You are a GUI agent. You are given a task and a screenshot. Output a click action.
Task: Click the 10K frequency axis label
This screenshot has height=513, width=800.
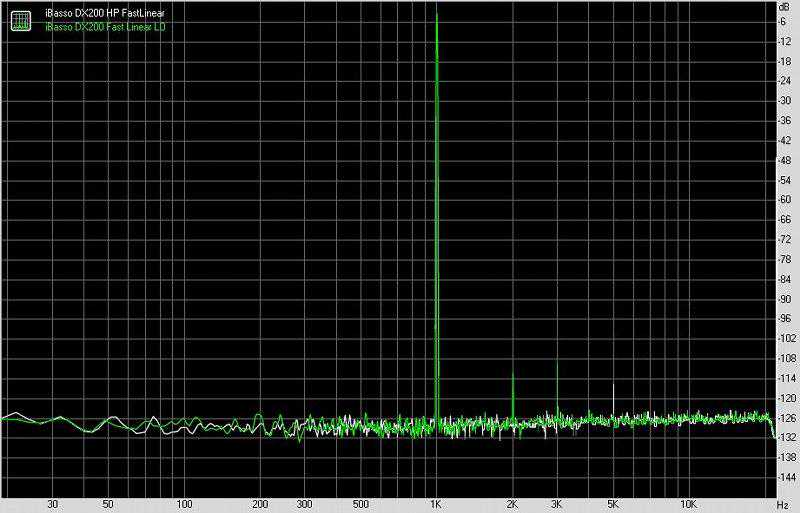tap(689, 502)
